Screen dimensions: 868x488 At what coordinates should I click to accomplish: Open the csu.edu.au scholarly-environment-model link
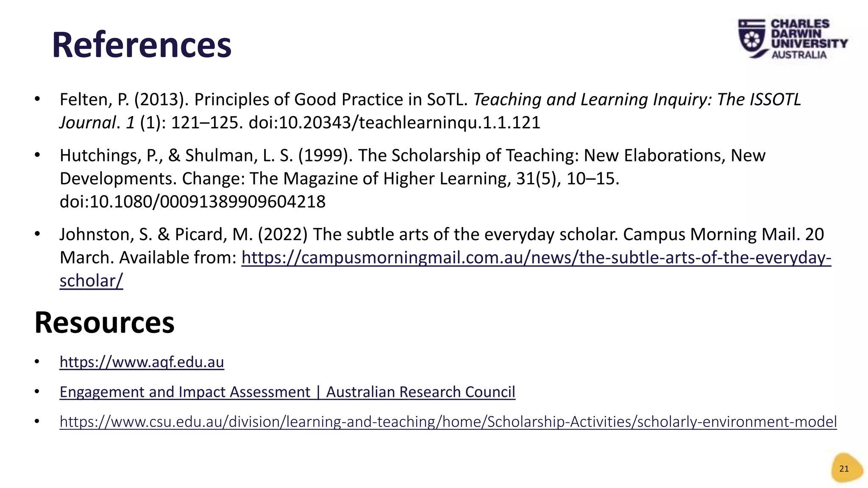pos(448,422)
